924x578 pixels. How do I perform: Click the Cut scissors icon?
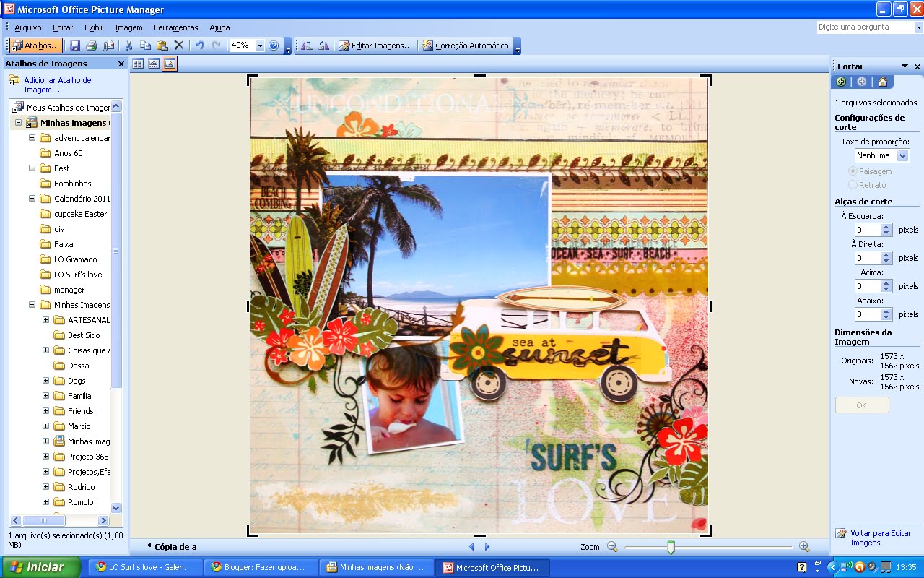(129, 46)
